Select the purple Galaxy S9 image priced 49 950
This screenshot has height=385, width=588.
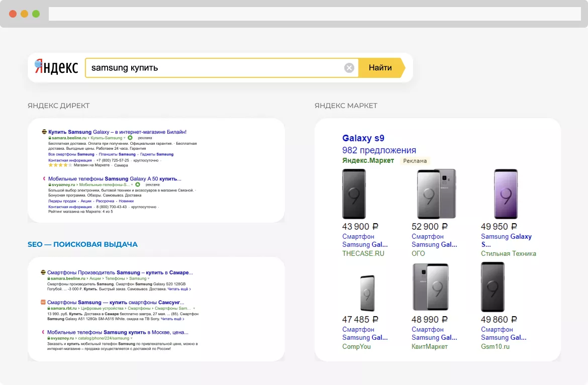(x=505, y=194)
